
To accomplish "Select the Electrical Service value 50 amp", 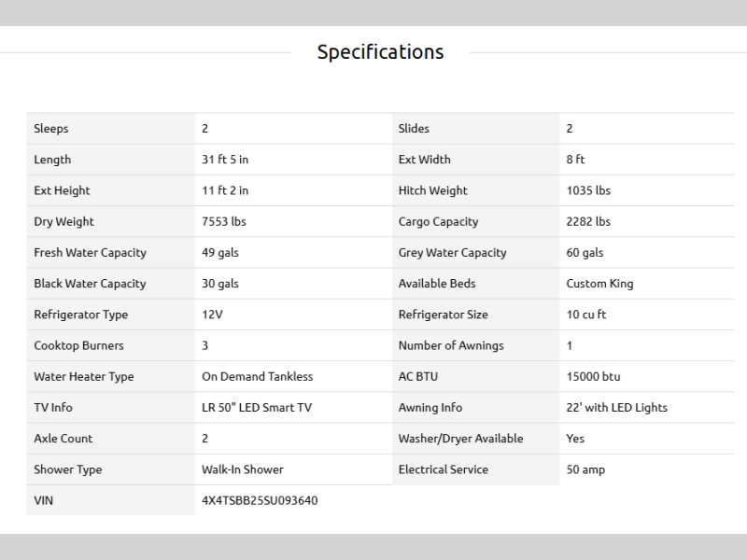I will click(585, 469).
